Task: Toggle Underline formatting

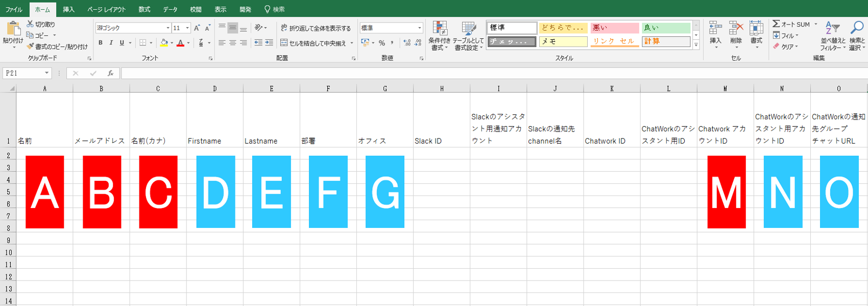Action: (x=122, y=43)
